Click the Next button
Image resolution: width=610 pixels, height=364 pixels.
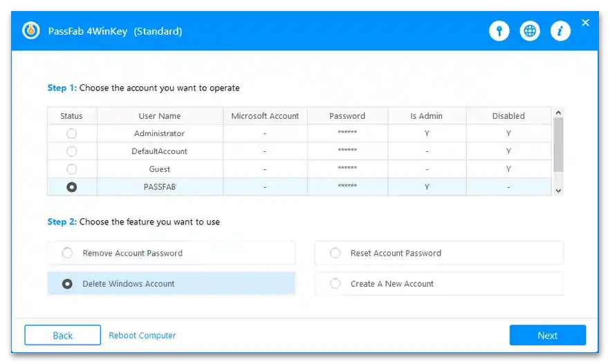548,335
